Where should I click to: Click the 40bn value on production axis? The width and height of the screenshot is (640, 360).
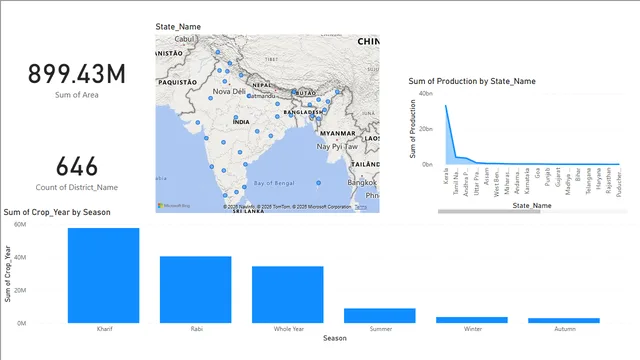tap(426, 93)
